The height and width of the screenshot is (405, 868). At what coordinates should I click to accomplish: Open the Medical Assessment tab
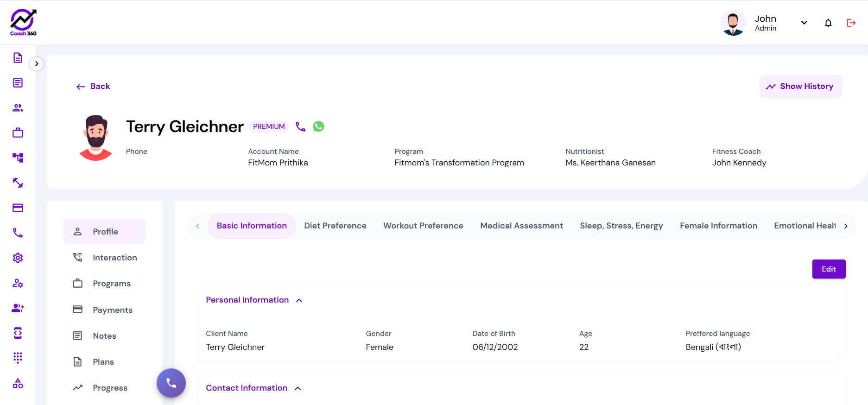point(521,226)
